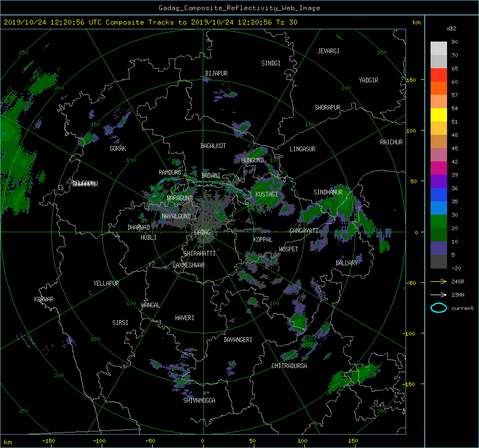Click the YADGIR city label

(x=368, y=80)
